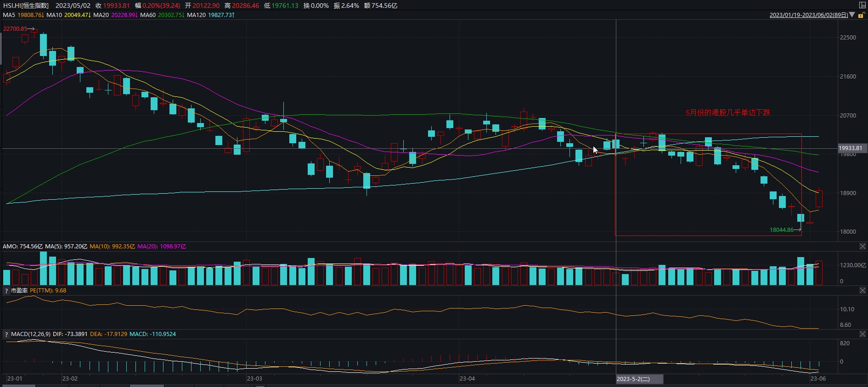Toggle the orange unlock padlock icon

click(x=861, y=15)
